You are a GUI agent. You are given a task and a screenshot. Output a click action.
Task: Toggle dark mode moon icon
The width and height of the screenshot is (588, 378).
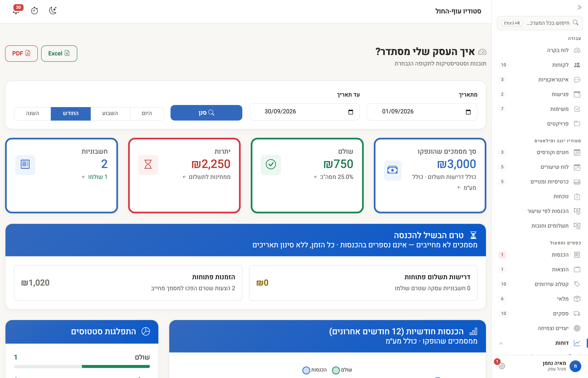pos(53,10)
